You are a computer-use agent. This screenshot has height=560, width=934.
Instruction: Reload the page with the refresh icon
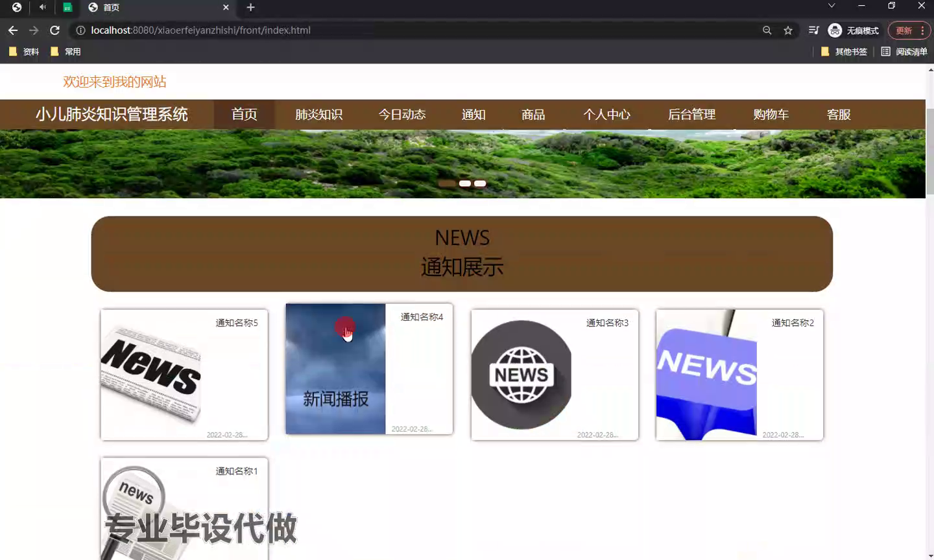55,30
